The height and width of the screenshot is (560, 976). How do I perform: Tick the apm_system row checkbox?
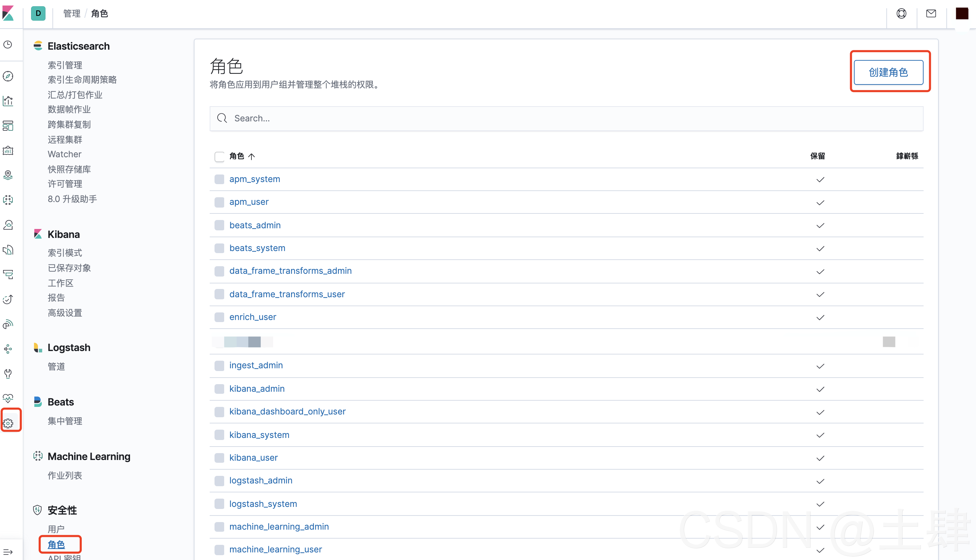point(219,179)
